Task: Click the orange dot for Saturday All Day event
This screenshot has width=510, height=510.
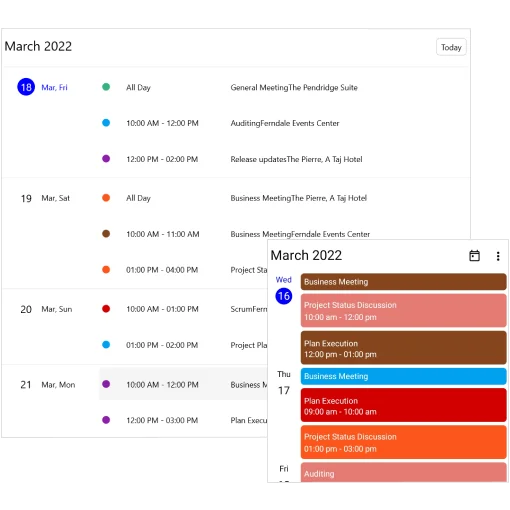Action: click(106, 198)
